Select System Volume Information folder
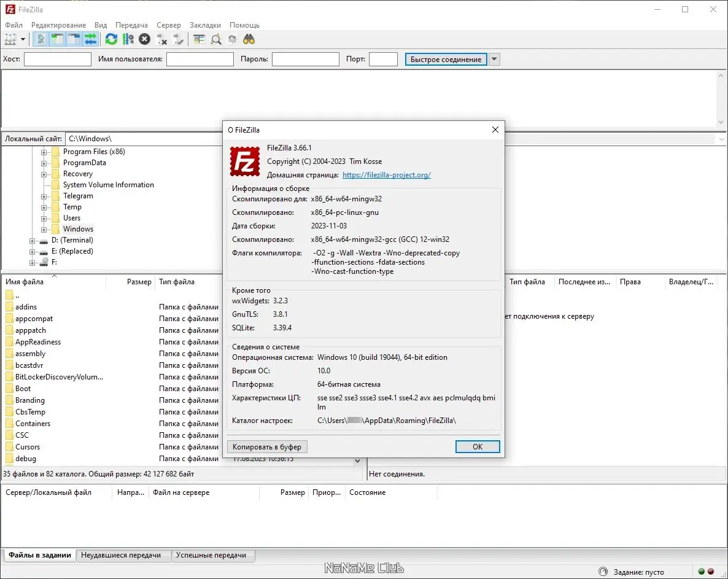 pyautogui.click(x=108, y=185)
